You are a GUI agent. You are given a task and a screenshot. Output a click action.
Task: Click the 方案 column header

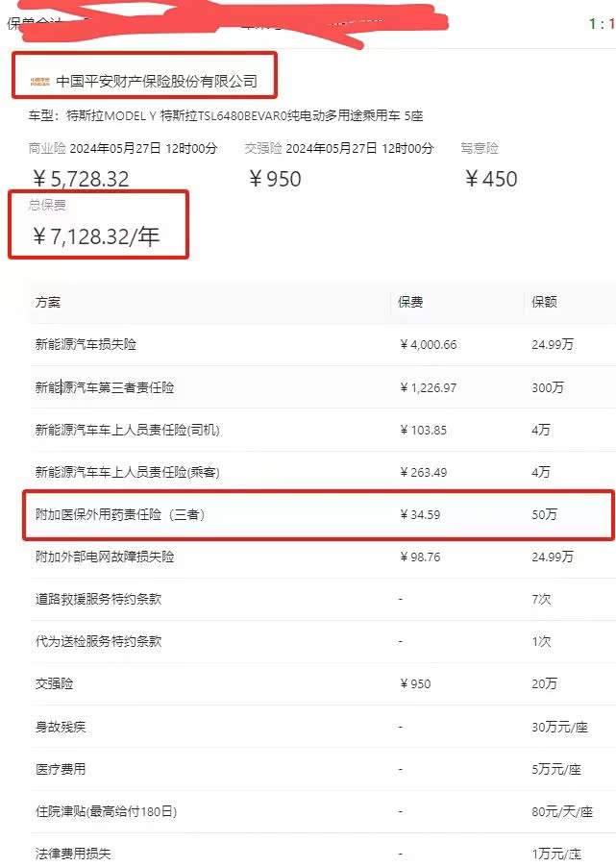click(x=48, y=302)
